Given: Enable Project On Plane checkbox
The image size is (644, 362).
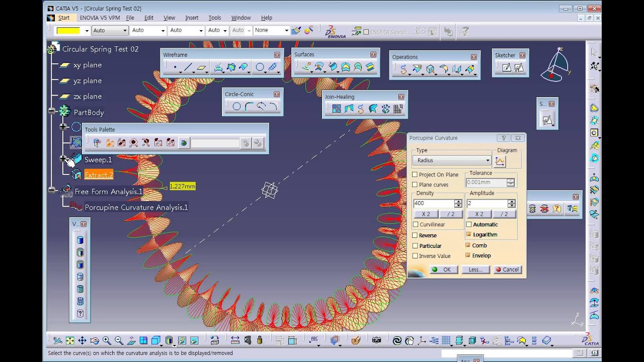Looking at the screenshot, I should (x=415, y=174).
